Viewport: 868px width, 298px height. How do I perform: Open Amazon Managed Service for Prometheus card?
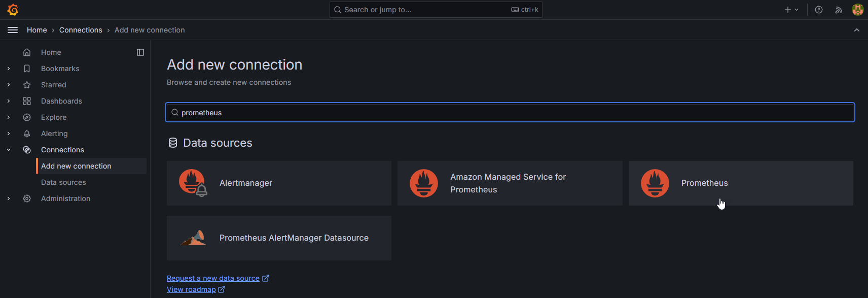[510, 183]
